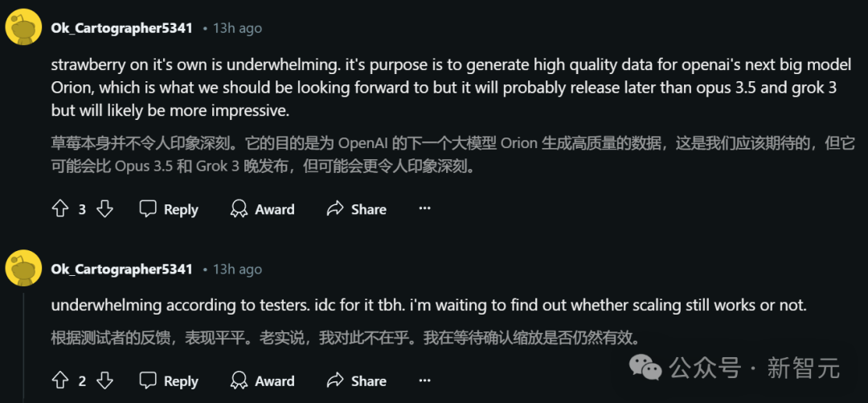The image size is (868, 403).
Task: Open more options on the 3-vote comment
Action: (x=425, y=209)
